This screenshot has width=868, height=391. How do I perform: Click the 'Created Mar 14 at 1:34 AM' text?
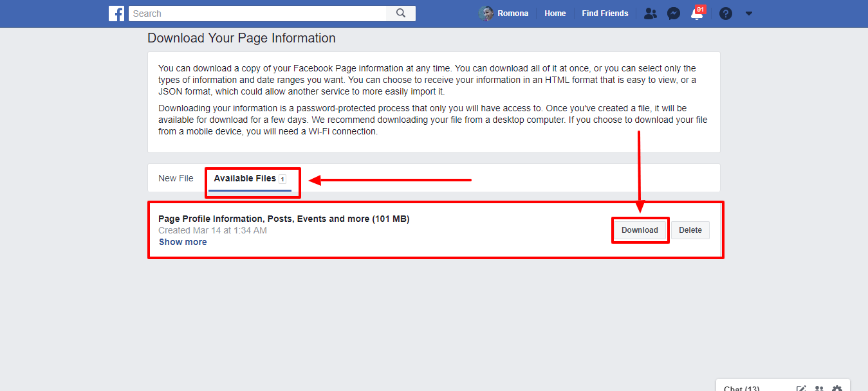point(212,230)
